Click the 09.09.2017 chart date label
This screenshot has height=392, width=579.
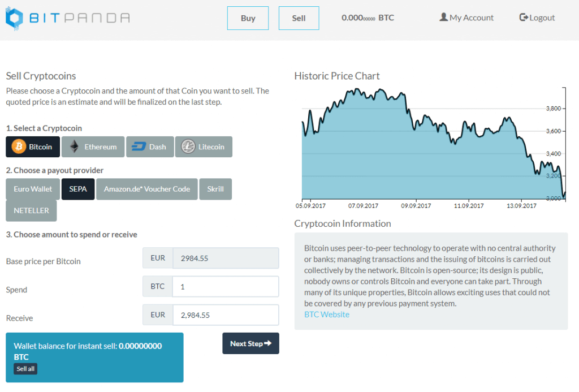point(416,206)
